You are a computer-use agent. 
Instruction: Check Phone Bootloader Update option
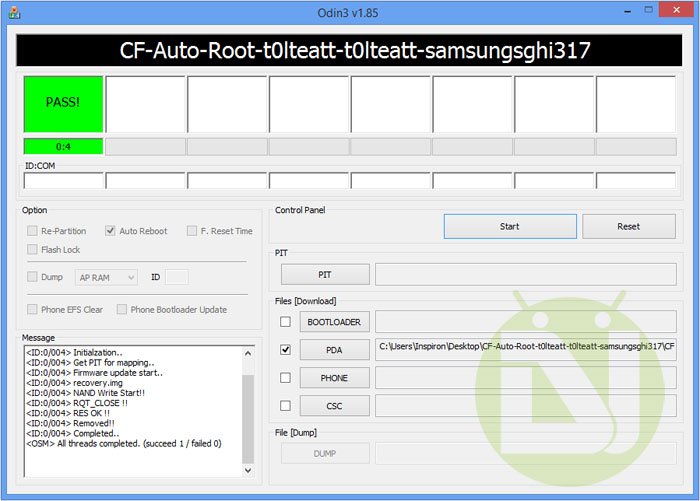pyautogui.click(x=121, y=309)
